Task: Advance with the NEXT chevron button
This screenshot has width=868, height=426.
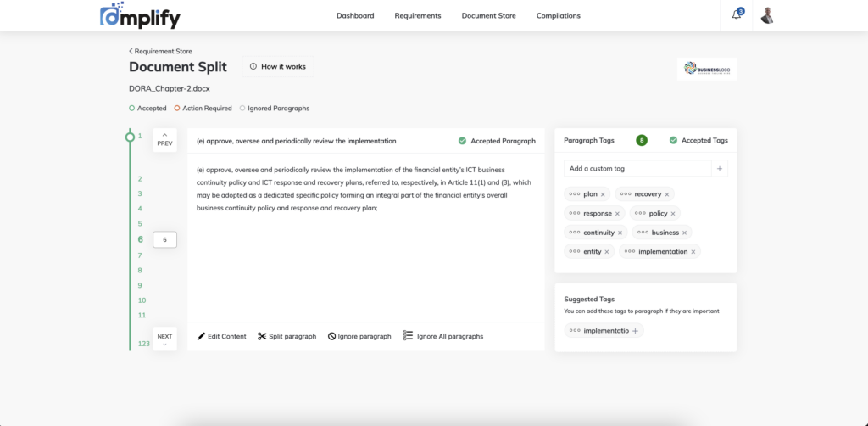Action: [x=165, y=339]
